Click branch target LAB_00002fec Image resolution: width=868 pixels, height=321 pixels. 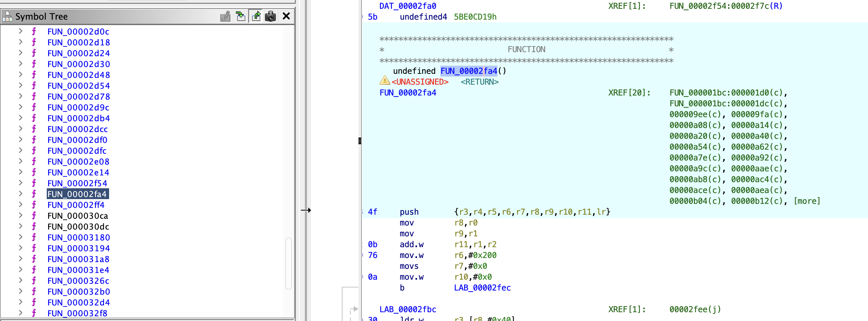482,288
